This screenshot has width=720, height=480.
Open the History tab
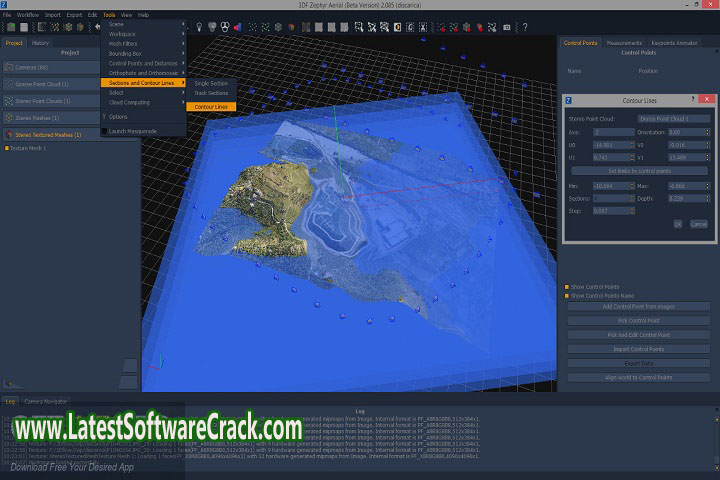(41, 43)
